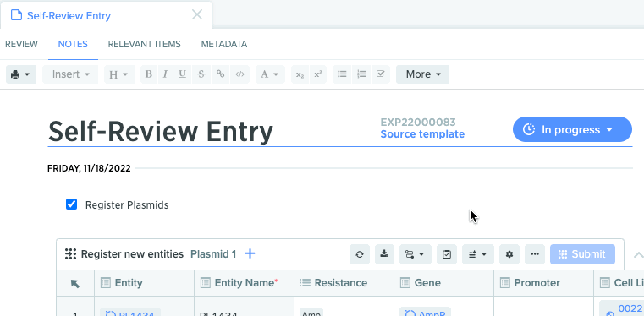This screenshot has width=644, height=316.
Task: Open the table more options ellipsis
Action: (535, 254)
